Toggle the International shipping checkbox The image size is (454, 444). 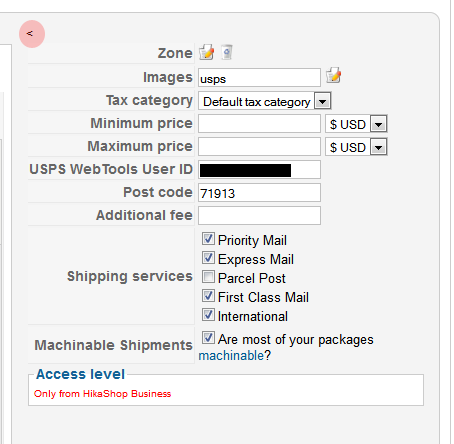coord(208,315)
